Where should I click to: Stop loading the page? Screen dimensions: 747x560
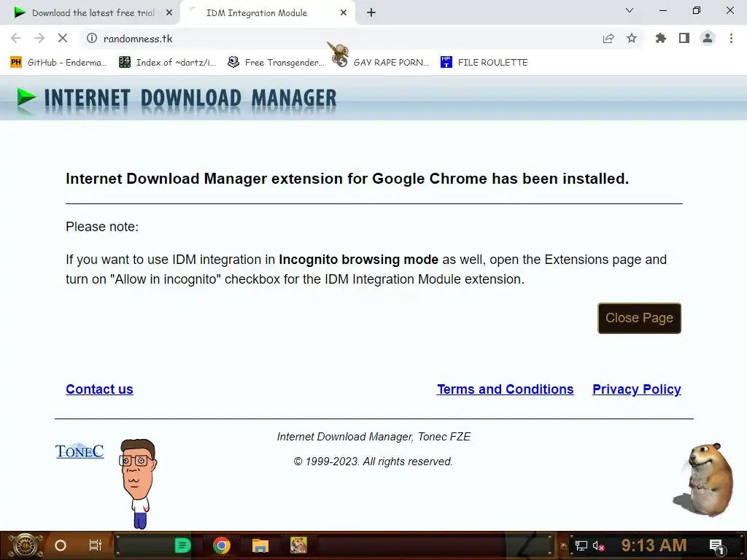(x=63, y=38)
